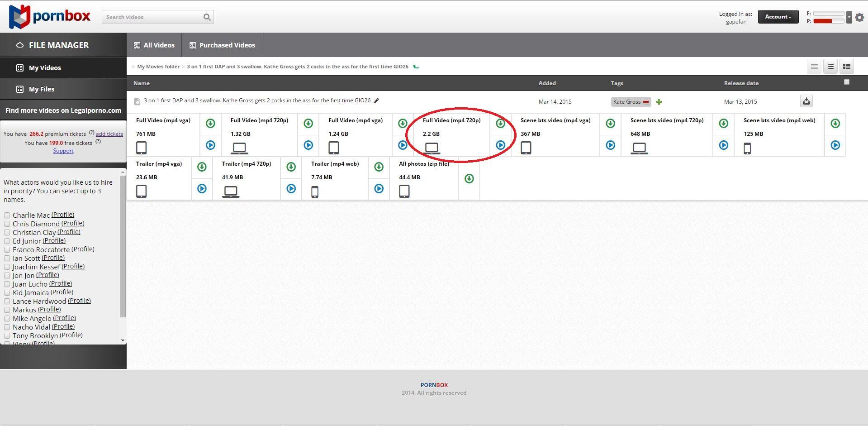Open the Account dropdown menu
The width and height of the screenshot is (868, 426).
(x=778, y=17)
